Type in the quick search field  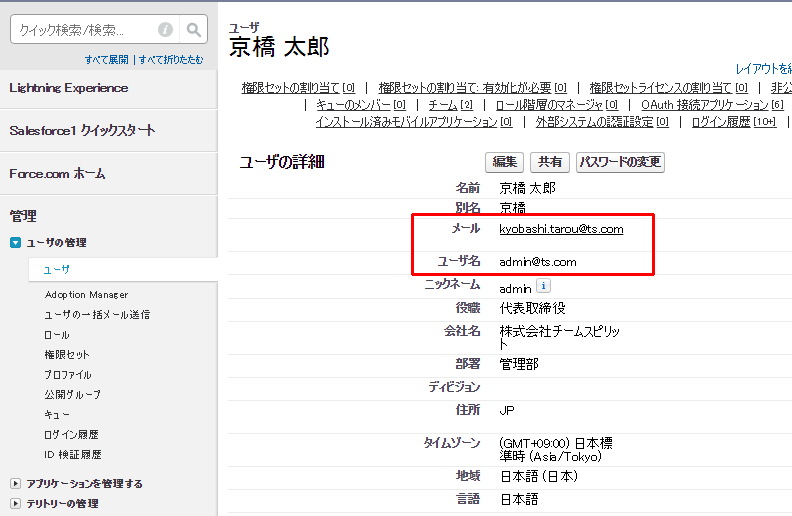pyautogui.click(x=85, y=30)
